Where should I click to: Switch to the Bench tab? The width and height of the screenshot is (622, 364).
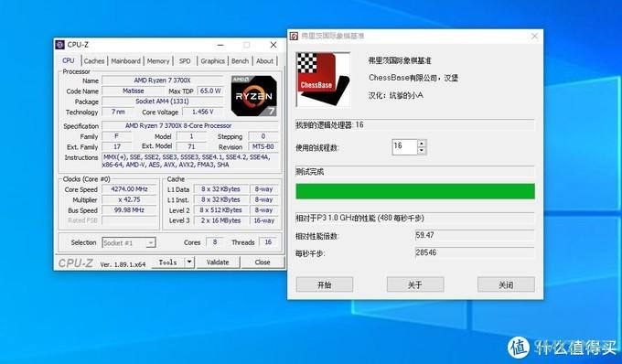[x=240, y=61]
